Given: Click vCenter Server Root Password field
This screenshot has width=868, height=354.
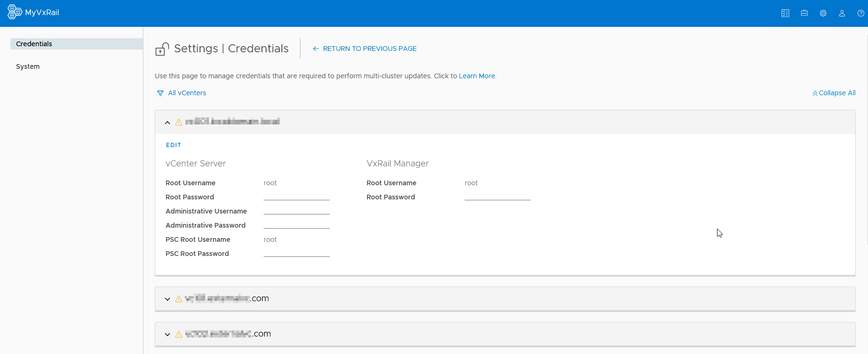Looking at the screenshot, I should (297, 197).
